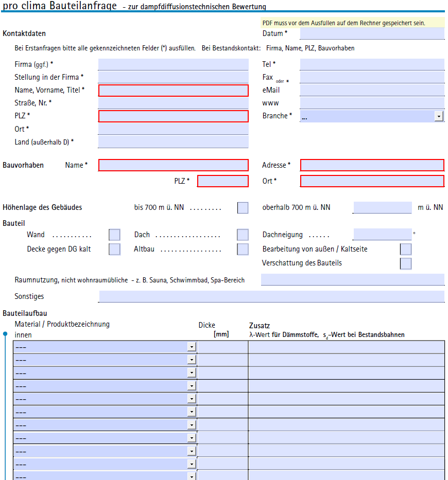This screenshot has width=448, height=480.
Task: Click the Datum input field
Action: pos(372,34)
